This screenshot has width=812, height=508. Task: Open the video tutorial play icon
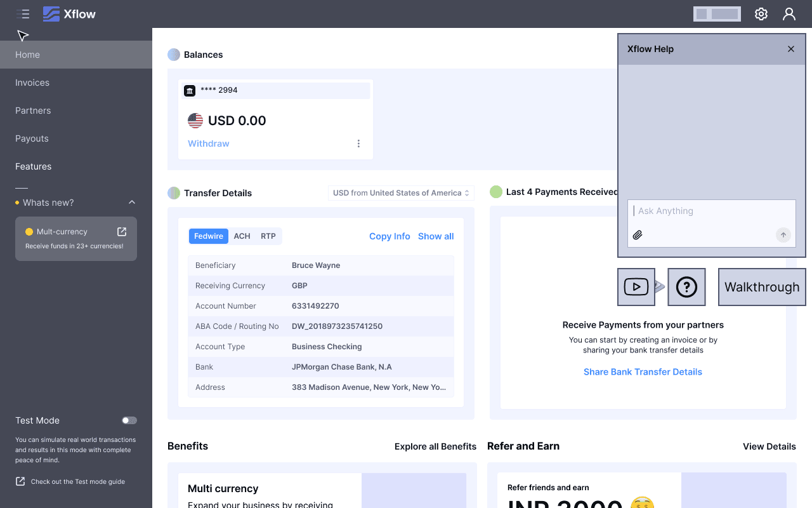[636, 287]
